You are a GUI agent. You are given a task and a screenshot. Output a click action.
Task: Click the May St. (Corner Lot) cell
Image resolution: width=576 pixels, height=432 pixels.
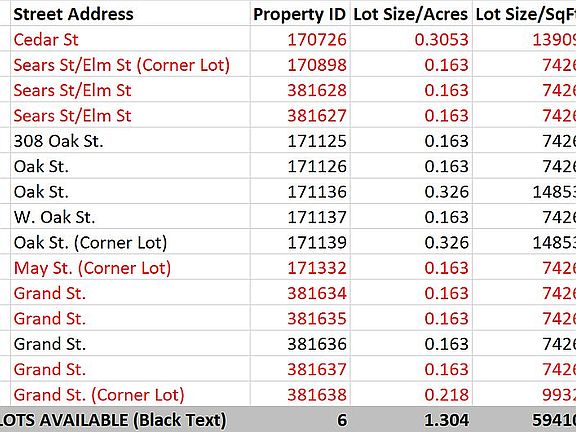pyautogui.click(x=130, y=267)
